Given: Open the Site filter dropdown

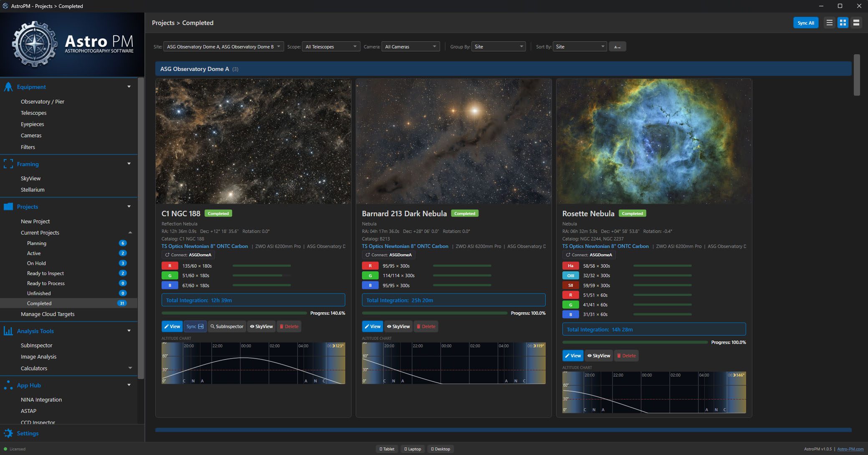Looking at the screenshot, I should pyautogui.click(x=223, y=47).
